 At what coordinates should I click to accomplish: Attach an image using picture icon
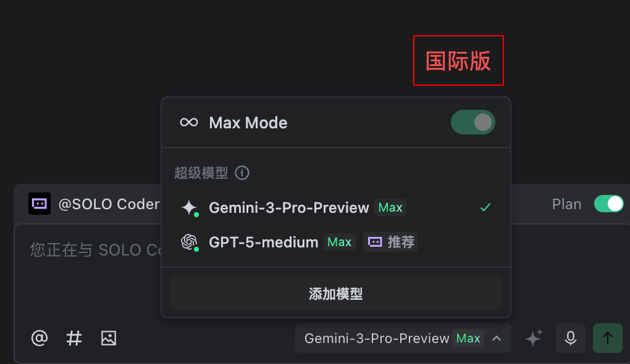click(109, 338)
